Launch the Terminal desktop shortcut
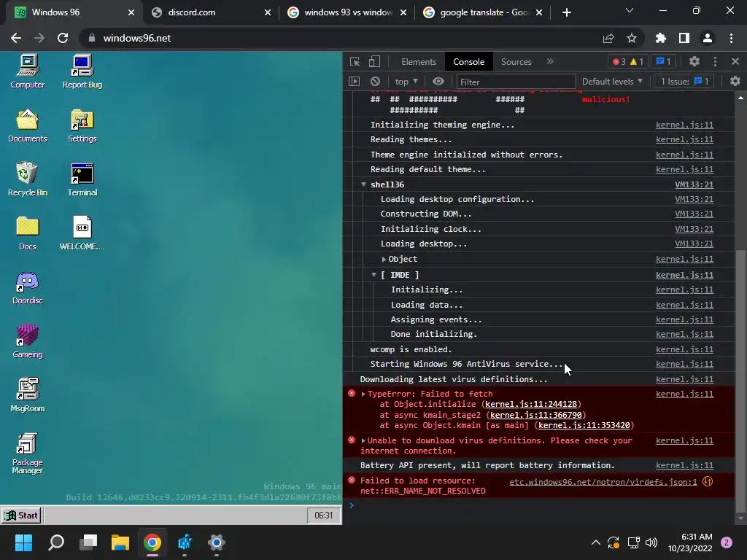 tap(82, 179)
